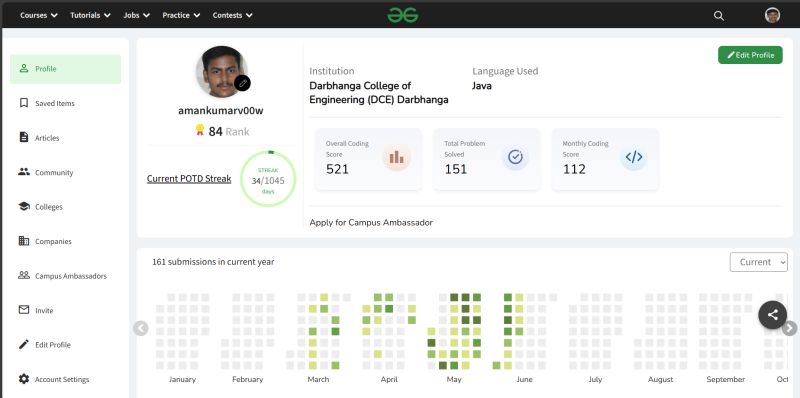This screenshot has height=398, width=800.
Task: Click the Campus Ambassadors group icon
Action: pyautogui.click(x=23, y=275)
